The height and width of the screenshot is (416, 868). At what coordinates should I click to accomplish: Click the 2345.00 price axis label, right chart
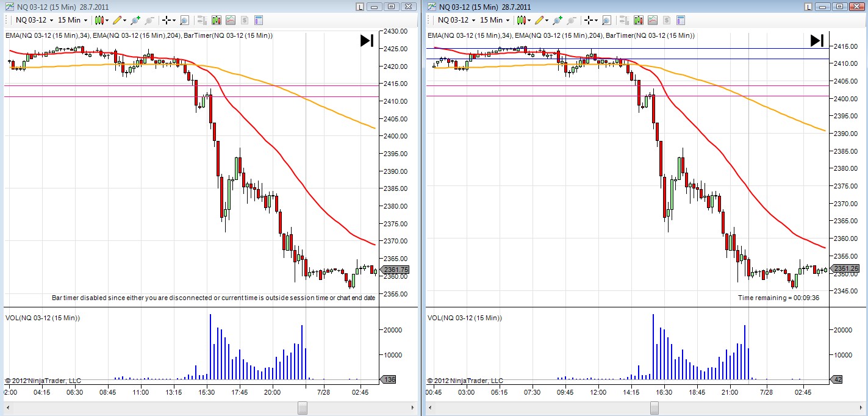tap(845, 291)
